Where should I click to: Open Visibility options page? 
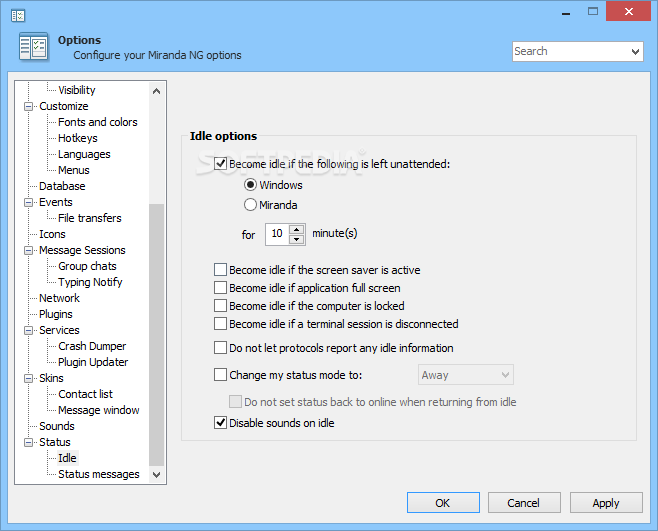pyautogui.click(x=77, y=90)
